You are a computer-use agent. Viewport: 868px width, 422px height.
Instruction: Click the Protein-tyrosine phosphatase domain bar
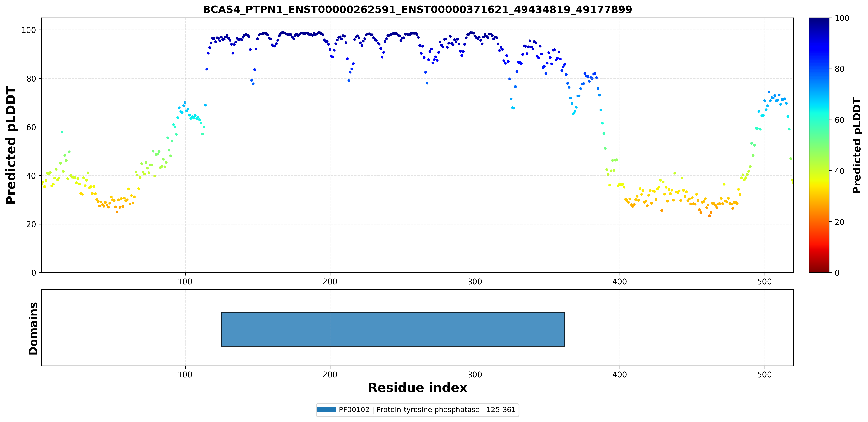pyautogui.click(x=393, y=329)
